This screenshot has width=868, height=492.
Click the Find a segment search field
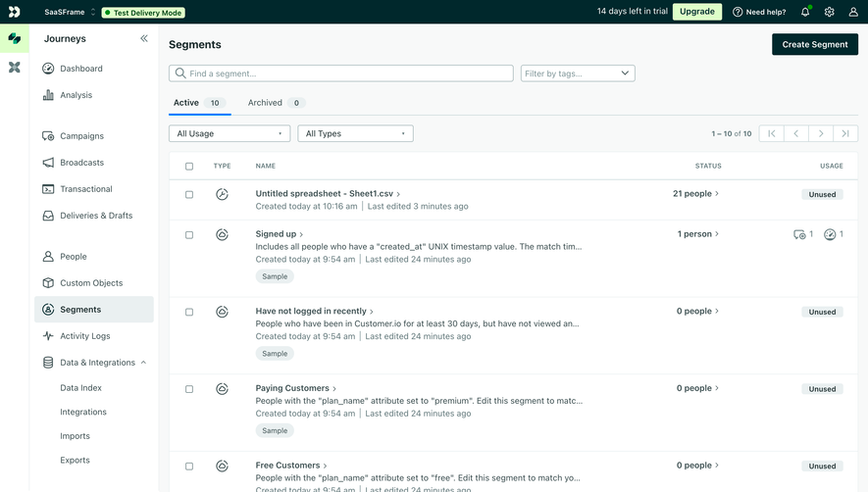(x=341, y=74)
